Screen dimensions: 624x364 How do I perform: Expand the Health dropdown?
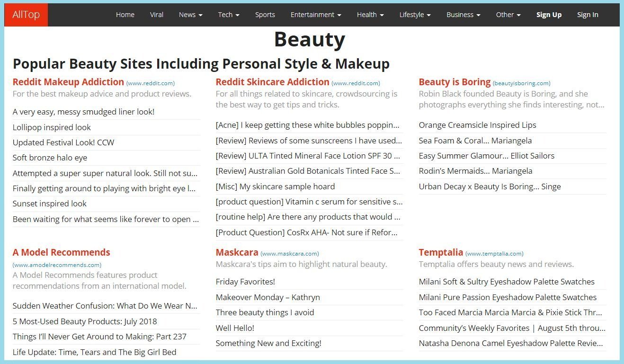pos(370,15)
